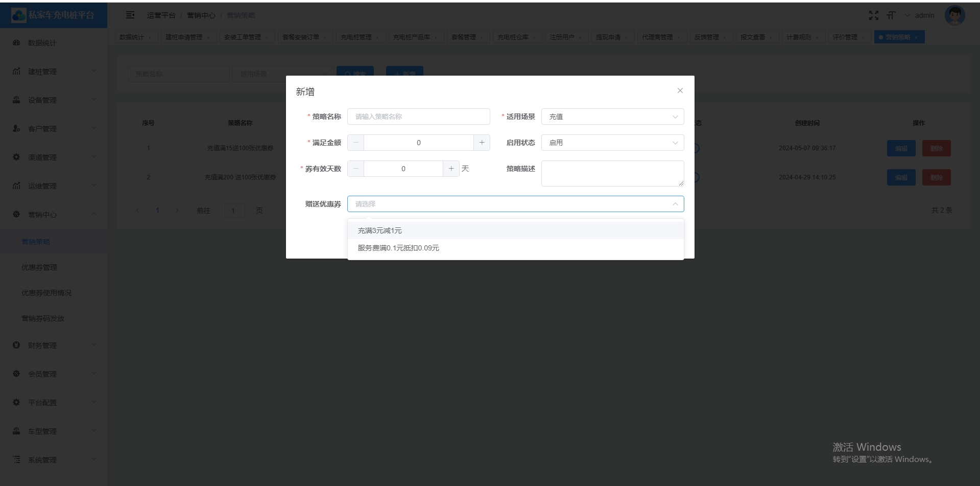Screen dimensions: 980x486
Task: Click the 策略名称 search field behind dialog
Action: 178,74
